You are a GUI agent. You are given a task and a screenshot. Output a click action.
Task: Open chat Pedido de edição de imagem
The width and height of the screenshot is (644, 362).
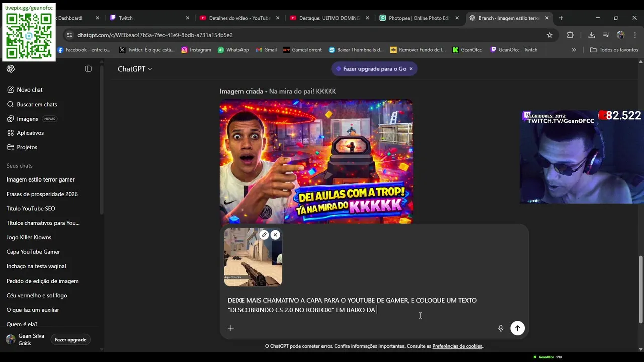[x=43, y=281]
